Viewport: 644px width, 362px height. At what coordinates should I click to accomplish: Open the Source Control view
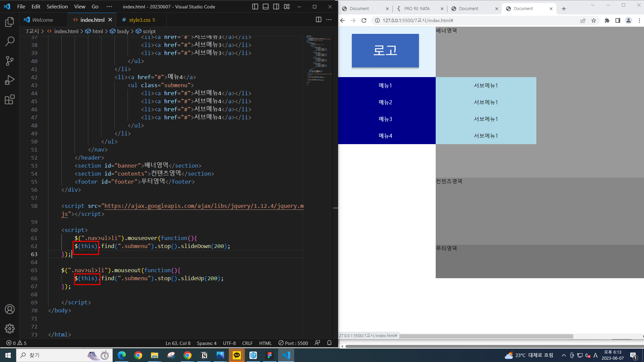[x=10, y=61]
